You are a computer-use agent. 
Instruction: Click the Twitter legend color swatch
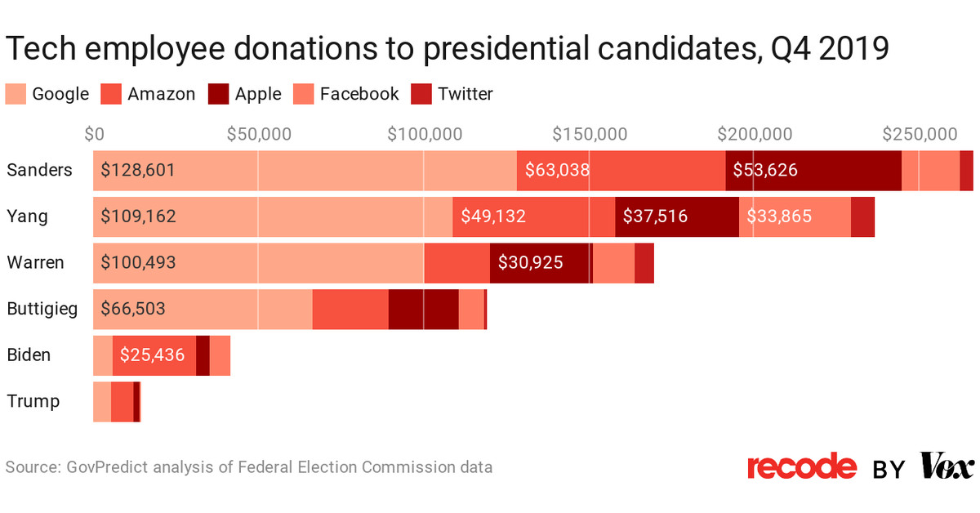tap(421, 94)
